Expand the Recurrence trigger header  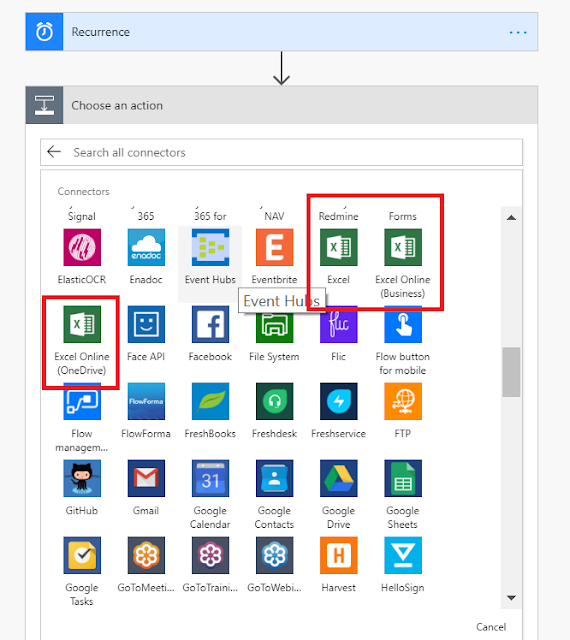pyautogui.click(x=281, y=32)
